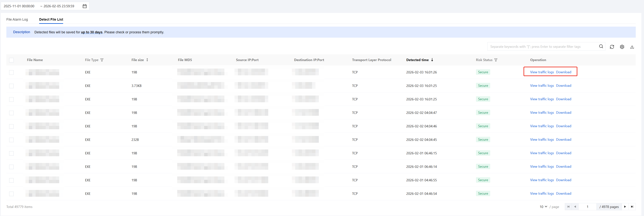Open table column settings gear
This screenshot has width=644, height=216.
(x=622, y=47)
